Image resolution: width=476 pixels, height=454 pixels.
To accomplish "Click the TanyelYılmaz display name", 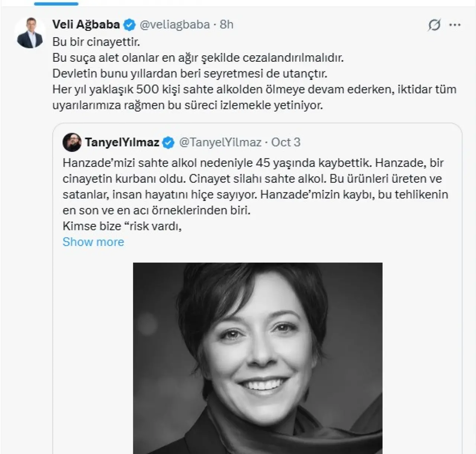I will pyautogui.click(x=122, y=142).
